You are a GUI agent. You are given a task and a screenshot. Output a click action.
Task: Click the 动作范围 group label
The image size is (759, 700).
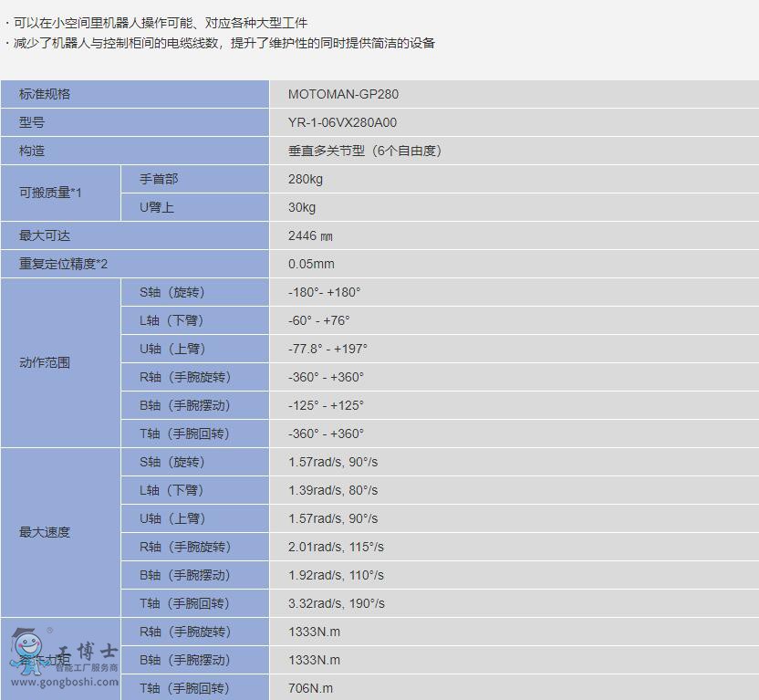point(45,362)
